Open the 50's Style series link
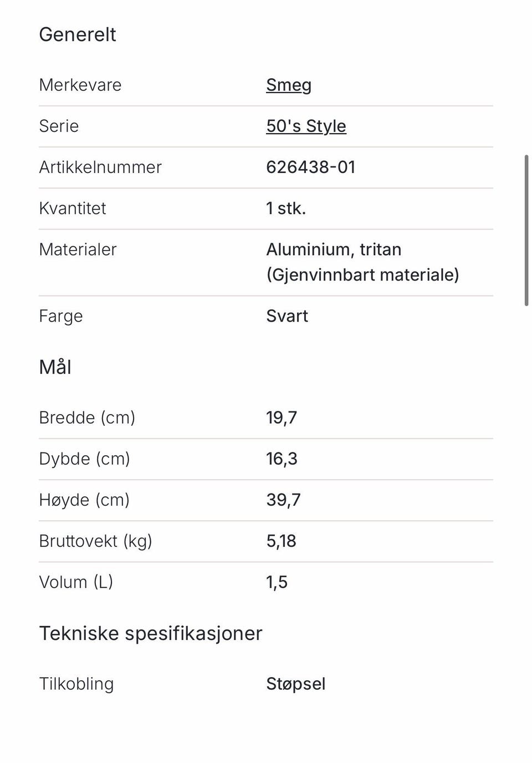The image size is (532, 763). click(306, 126)
